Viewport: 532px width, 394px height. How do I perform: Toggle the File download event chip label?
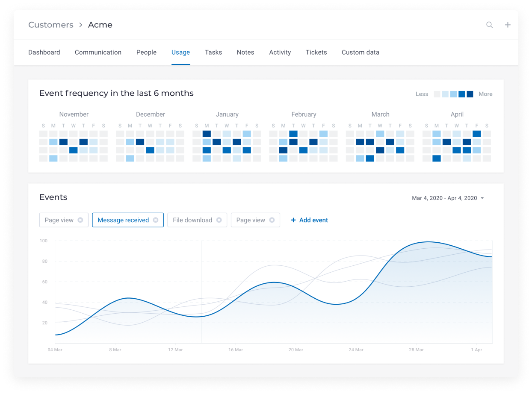coord(192,220)
